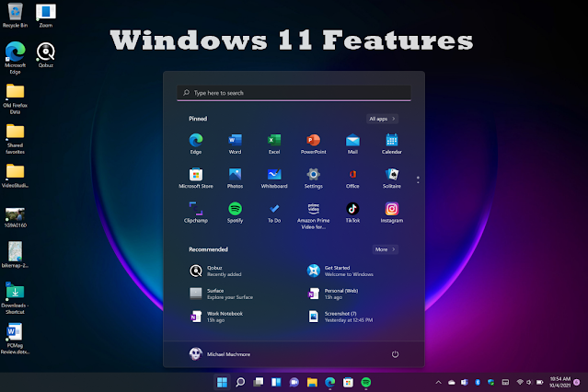Open Spotify from the taskbar

tap(366, 382)
